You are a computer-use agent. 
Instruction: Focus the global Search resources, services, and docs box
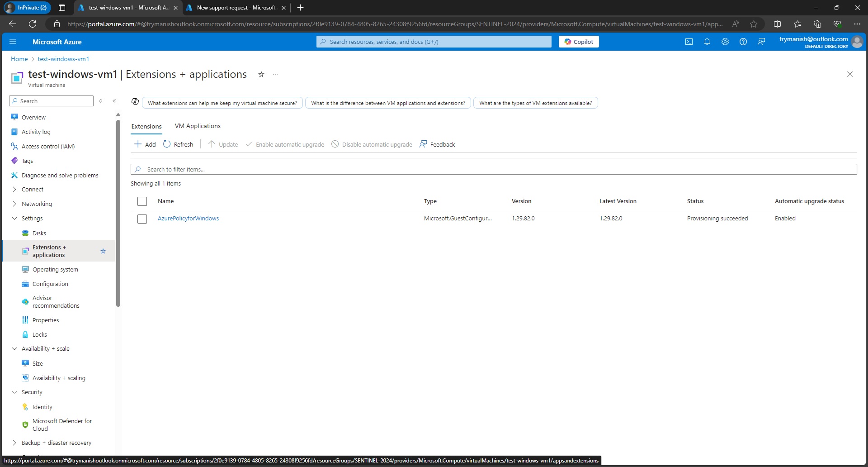click(x=434, y=42)
